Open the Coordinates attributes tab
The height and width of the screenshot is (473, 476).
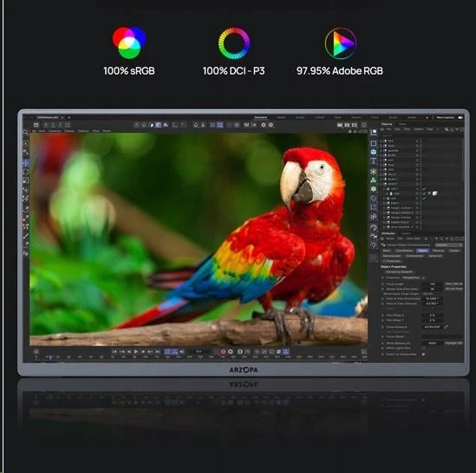tap(404, 251)
